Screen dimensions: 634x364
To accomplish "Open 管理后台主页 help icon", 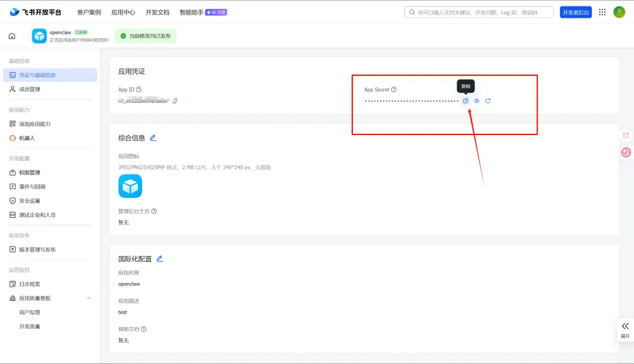I will tap(154, 211).
